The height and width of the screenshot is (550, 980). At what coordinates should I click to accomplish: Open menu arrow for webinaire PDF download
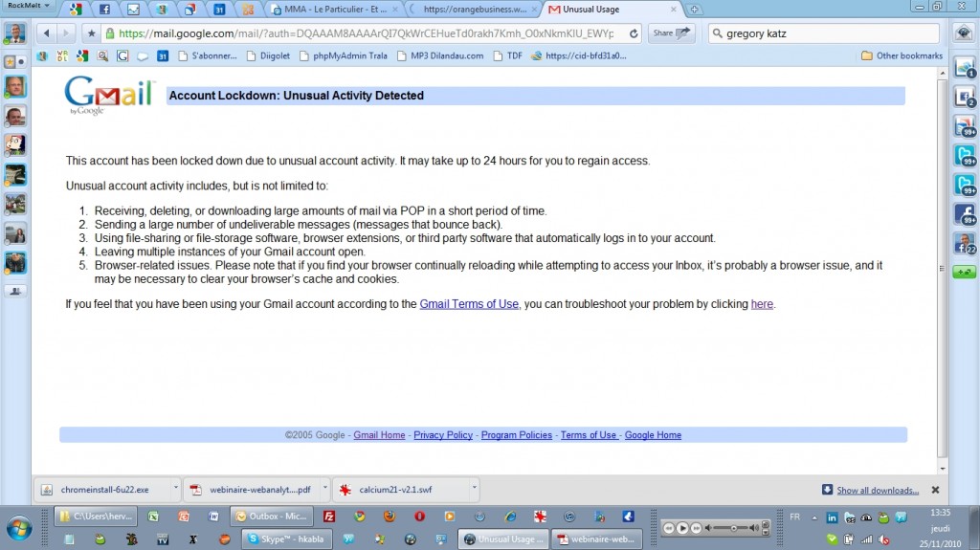pyautogui.click(x=325, y=487)
